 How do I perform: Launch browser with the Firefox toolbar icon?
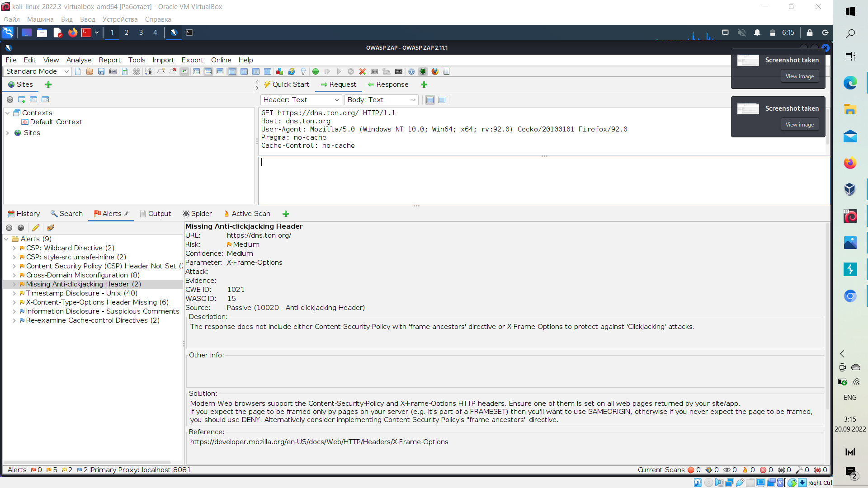click(435, 71)
